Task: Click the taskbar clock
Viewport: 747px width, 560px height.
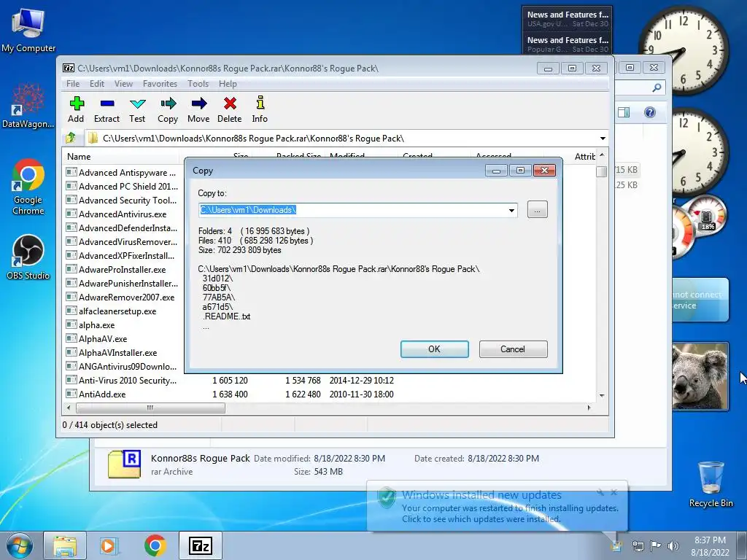Action: coord(710,545)
